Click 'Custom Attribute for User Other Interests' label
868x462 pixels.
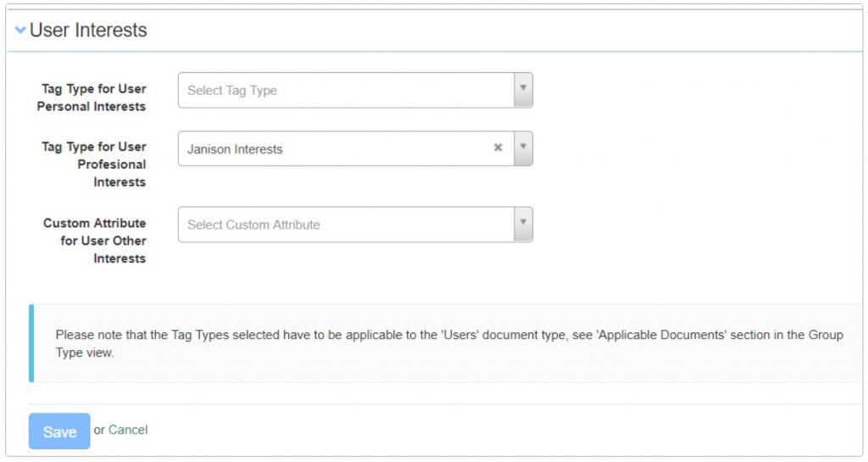(95, 241)
